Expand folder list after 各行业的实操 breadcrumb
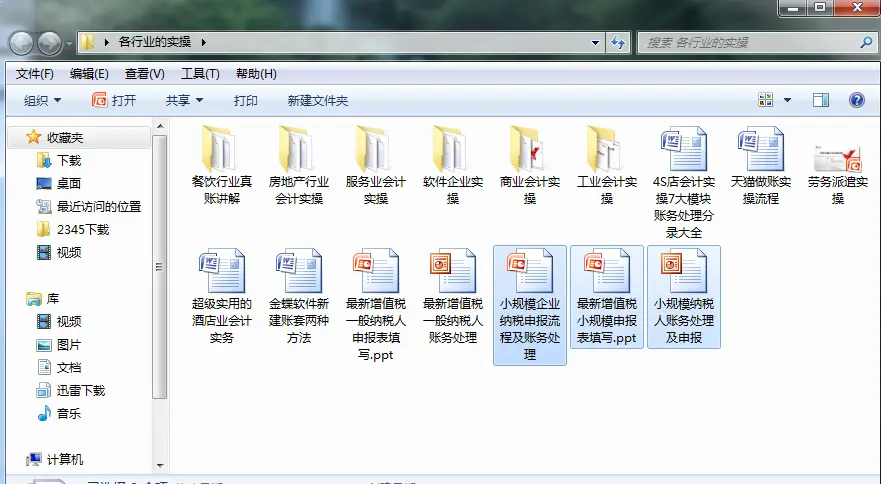Viewport: 881px width, 484px height. point(203,42)
